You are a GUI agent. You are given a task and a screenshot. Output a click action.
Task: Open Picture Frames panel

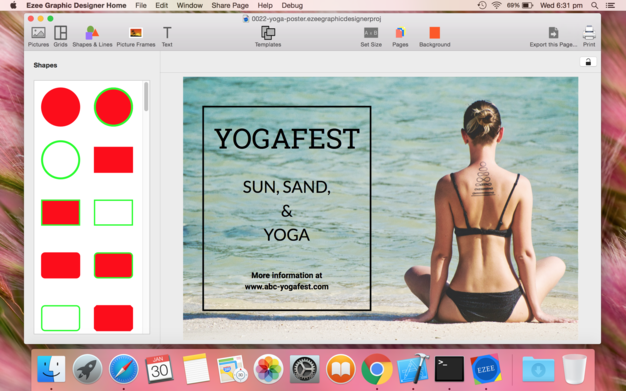click(136, 37)
